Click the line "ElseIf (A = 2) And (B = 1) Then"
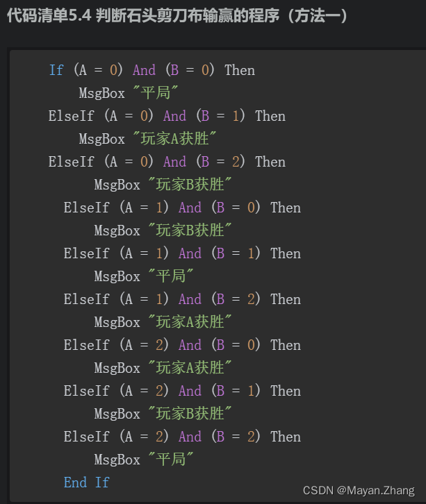 coord(182,391)
